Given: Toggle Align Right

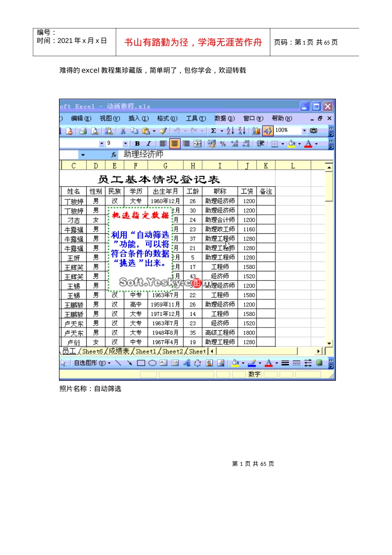Looking at the screenshot, I should click(x=186, y=144).
